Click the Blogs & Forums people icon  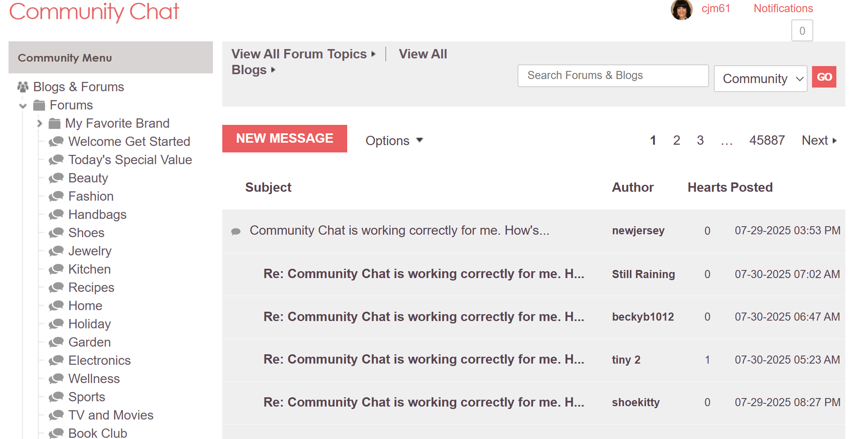[22, 86]
